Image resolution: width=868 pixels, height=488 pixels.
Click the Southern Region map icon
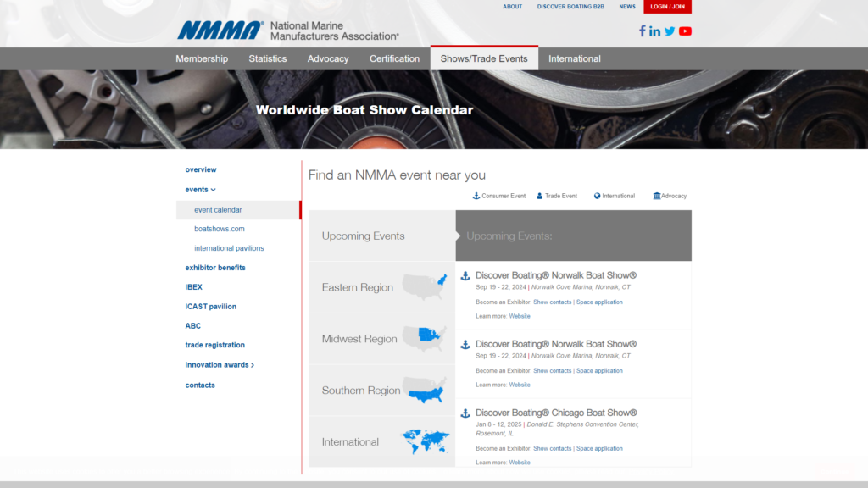[x=425, y=390]
